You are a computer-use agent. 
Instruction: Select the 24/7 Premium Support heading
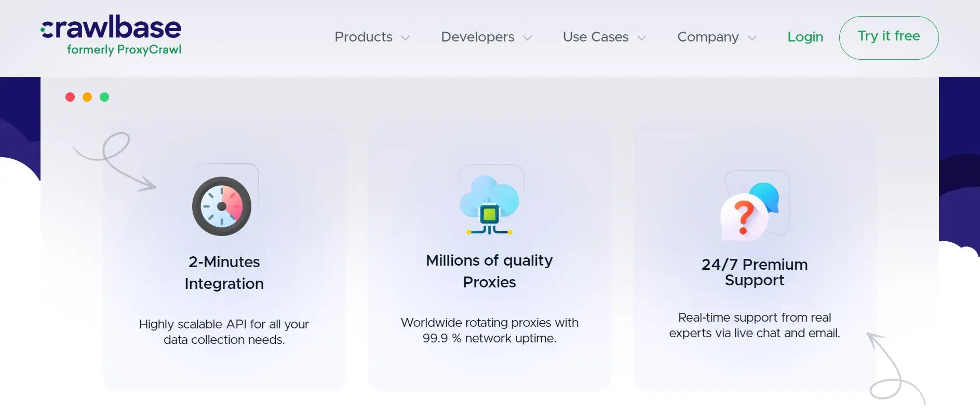755,272
